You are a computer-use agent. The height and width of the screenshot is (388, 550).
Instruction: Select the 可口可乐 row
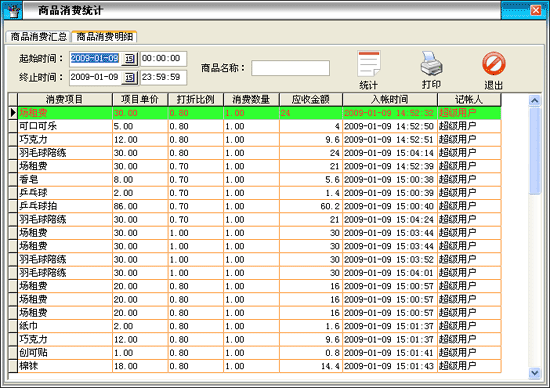click(x=259, y=126)
